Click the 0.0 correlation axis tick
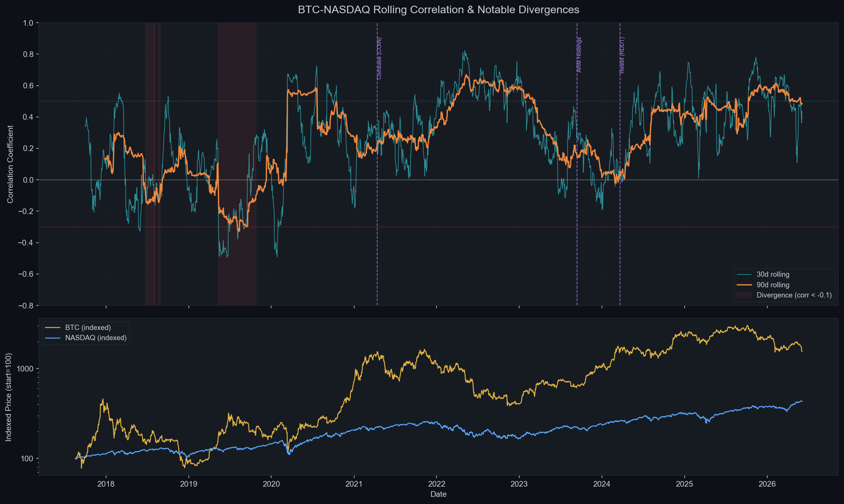This screenshot has height=504, width=844. point(28,180)
